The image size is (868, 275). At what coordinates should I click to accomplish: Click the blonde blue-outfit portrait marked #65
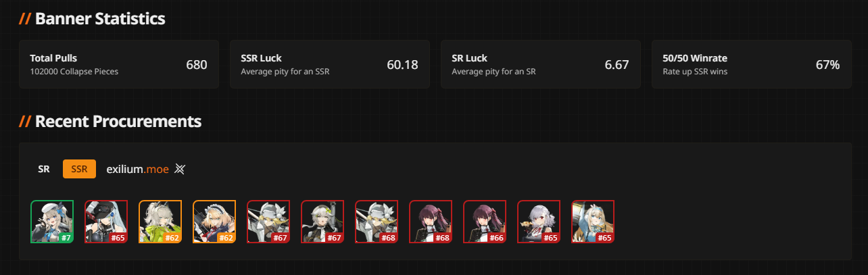click(x=593, y=222)
